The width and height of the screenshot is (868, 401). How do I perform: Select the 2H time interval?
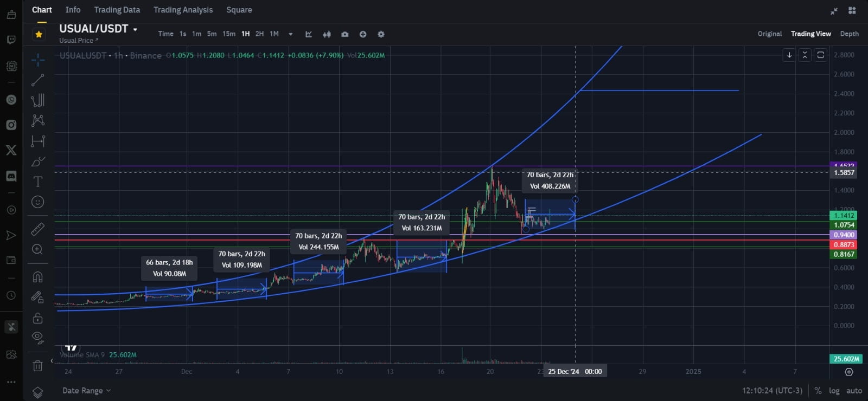(260, 34)
